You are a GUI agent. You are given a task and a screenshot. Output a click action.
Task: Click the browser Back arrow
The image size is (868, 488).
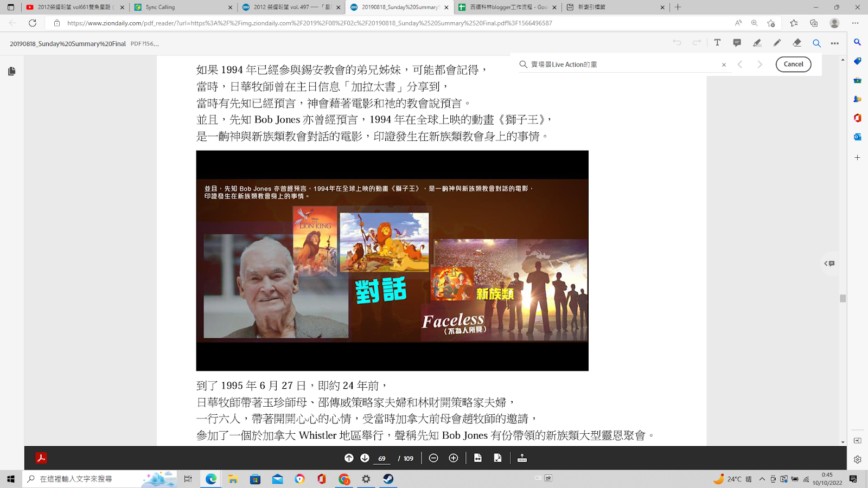12,23
